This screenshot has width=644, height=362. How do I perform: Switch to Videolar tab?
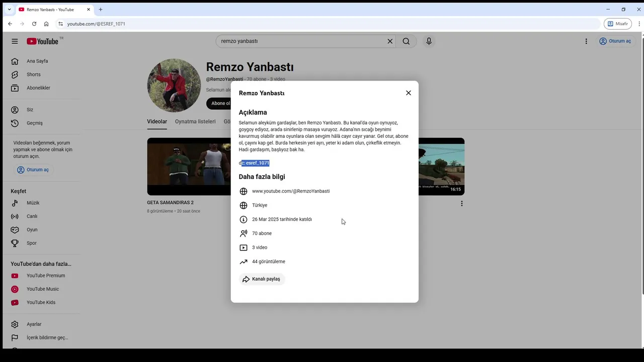157,122
